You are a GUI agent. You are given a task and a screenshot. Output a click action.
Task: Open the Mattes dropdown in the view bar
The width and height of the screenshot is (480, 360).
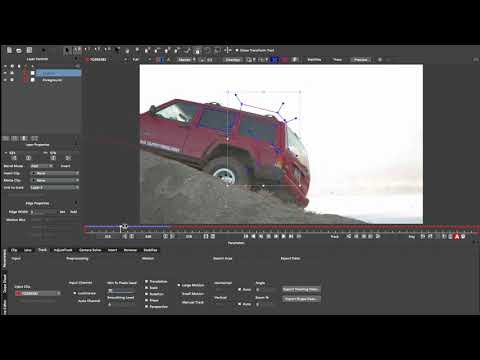pyautogui.click(x=186, y=60)
